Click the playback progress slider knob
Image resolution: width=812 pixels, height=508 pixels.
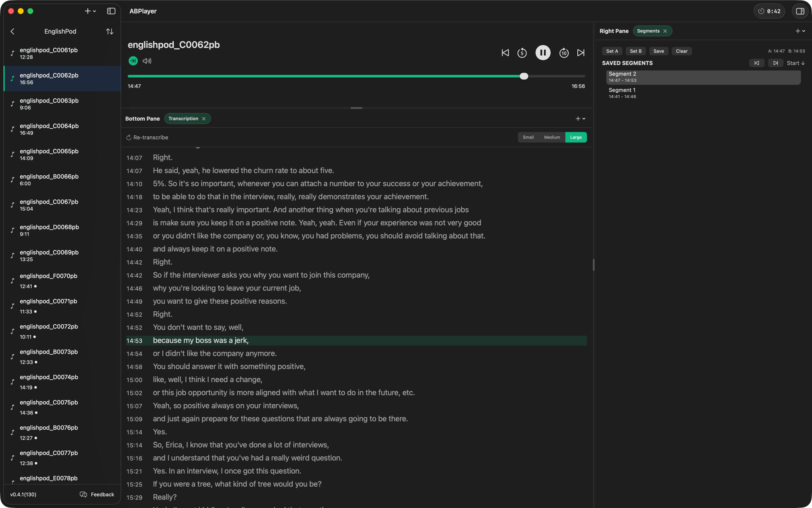(x=524, y=76)
